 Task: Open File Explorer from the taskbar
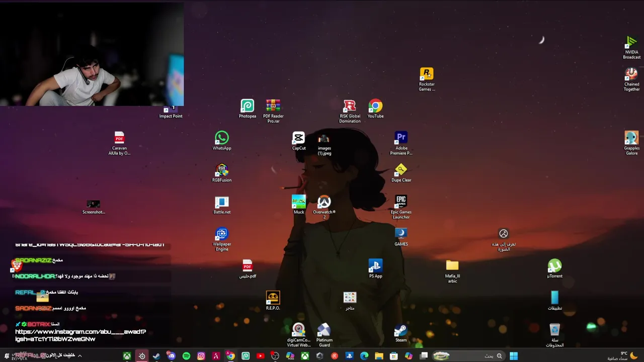click(379, 356)
